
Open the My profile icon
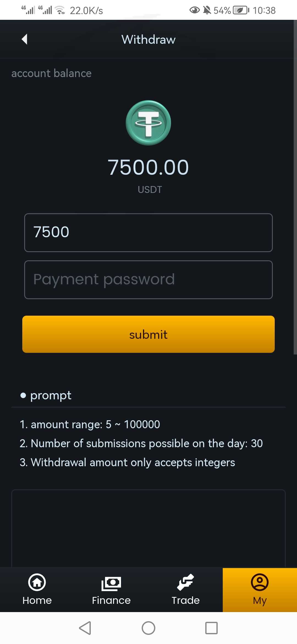(x=260, y=582)
